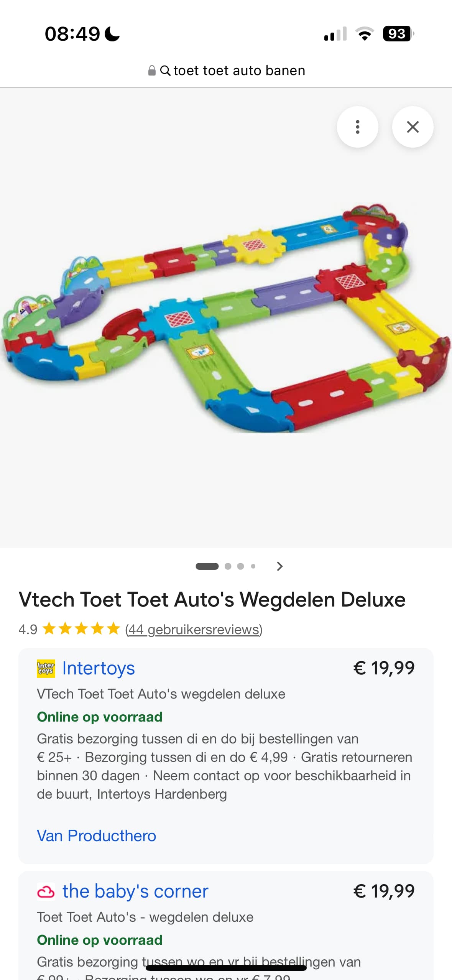This screenshot has width=452, height=980.
Task: Open the three-dot more options menu
Action: pyautogui.click(x=357, y=127)
